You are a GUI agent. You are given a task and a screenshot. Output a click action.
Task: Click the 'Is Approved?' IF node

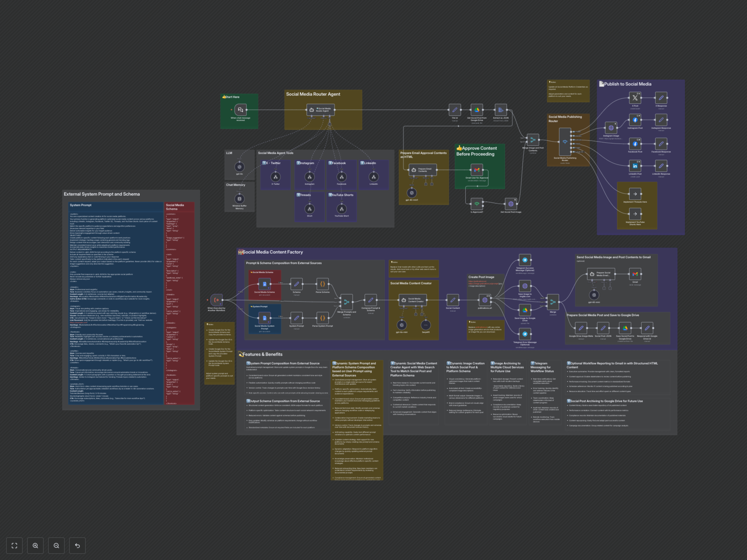pyautogui.click(x=476, y=204)
